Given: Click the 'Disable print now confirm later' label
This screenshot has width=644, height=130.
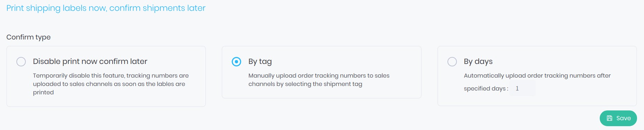Looking at the screenshot, I should coord(90,62).
